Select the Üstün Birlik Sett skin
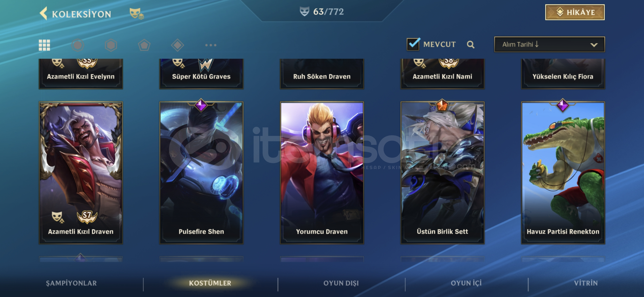The image size is (644, 297). 442,173
